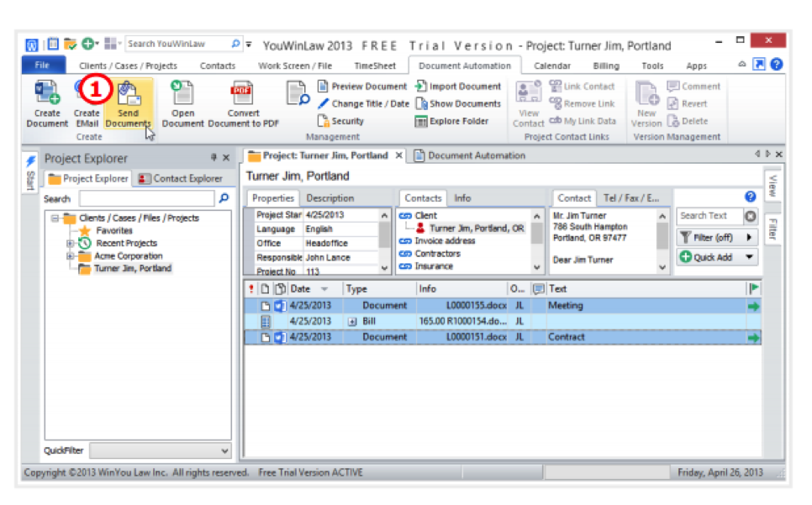Select Favorites in project tree
This screenshot has height=505, width=812.
(x=114, y=231)
